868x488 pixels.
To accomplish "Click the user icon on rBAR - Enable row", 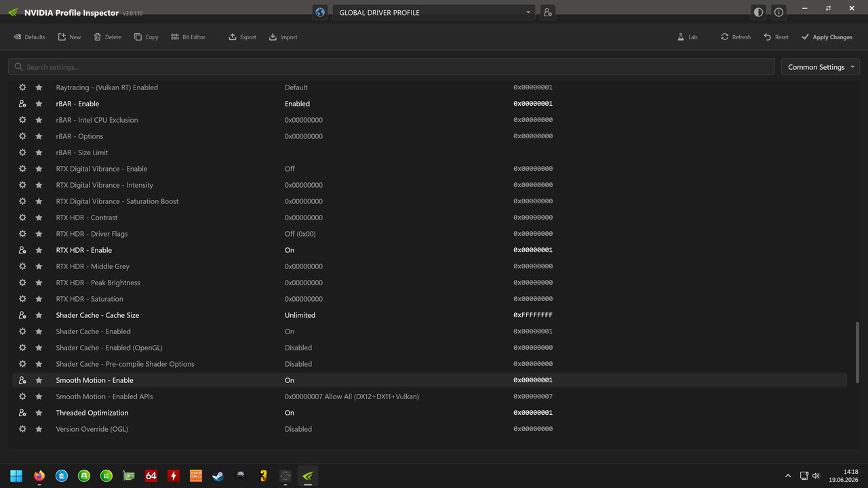I will click(x=22, y=104).
